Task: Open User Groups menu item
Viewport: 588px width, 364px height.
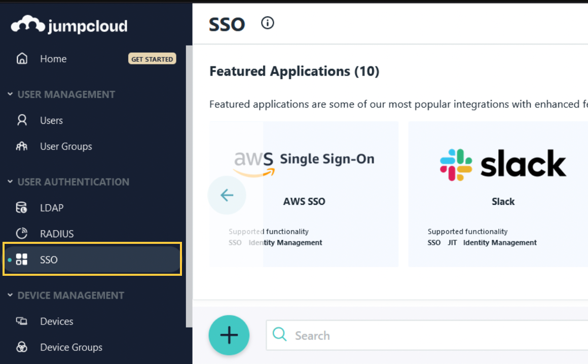Action: click(66, 147)
